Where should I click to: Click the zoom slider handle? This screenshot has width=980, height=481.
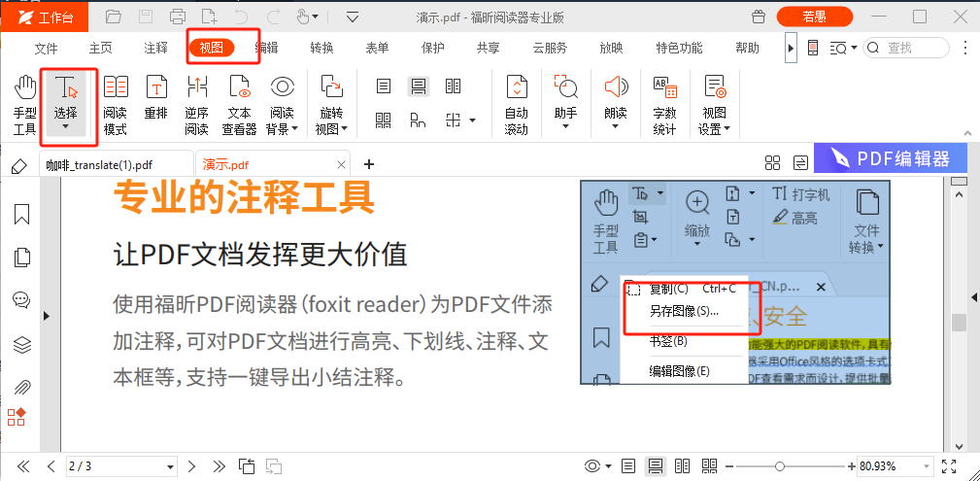click(x=779, y=466)
